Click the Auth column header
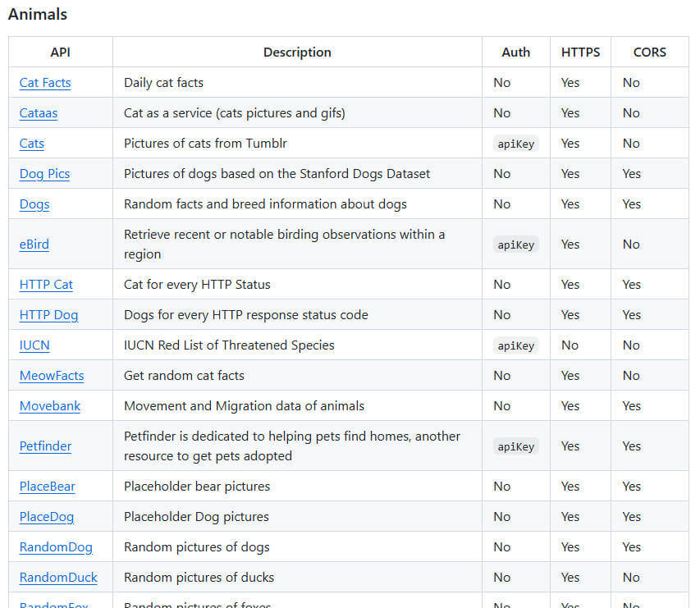 [515, 53]
